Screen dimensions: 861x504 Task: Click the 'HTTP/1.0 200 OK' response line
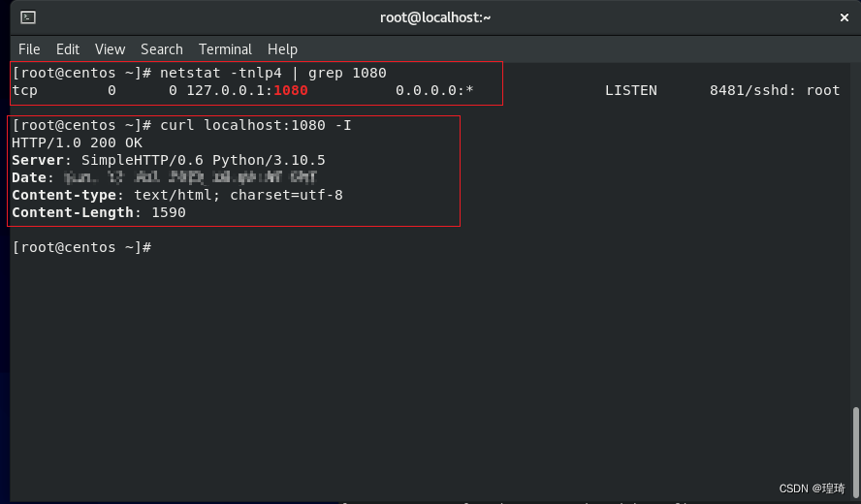click(x=77, y=142)
